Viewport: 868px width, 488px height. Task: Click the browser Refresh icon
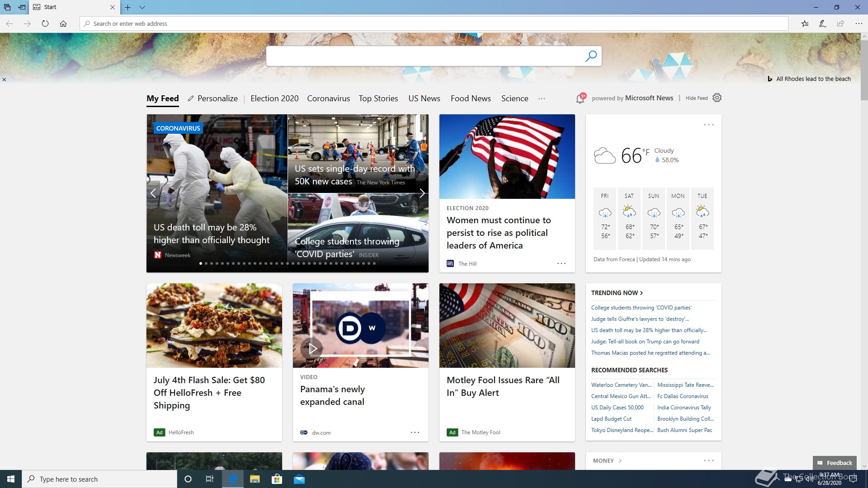45,23
